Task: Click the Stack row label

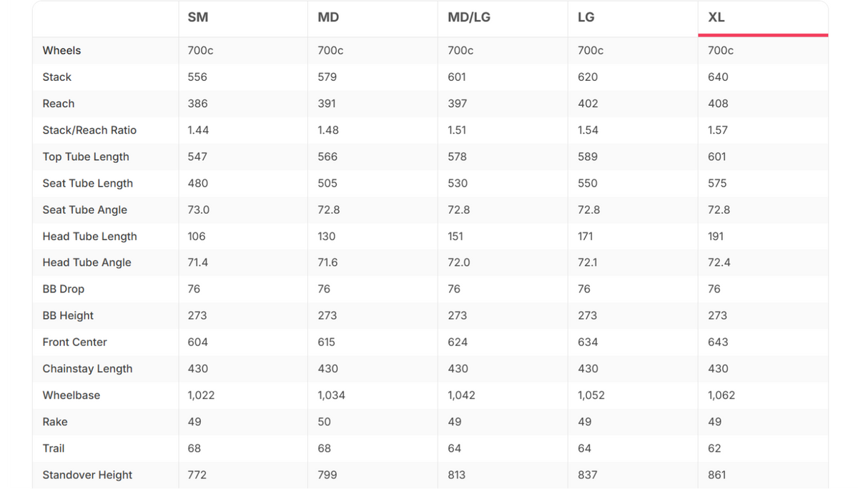Action: 57,77
